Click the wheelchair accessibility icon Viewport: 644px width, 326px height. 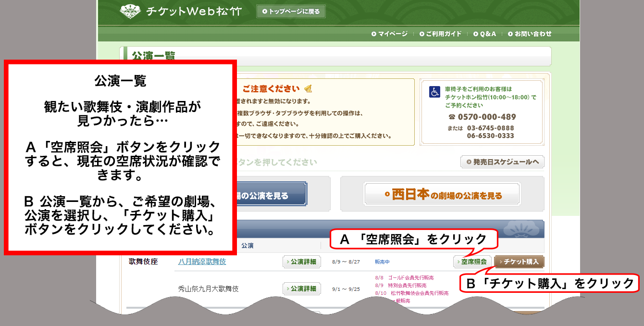pyautogui.click(x=435, y=92)
